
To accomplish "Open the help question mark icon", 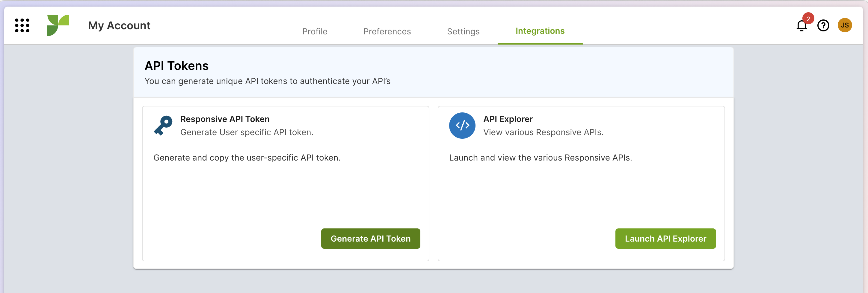I will click(823, 26).
